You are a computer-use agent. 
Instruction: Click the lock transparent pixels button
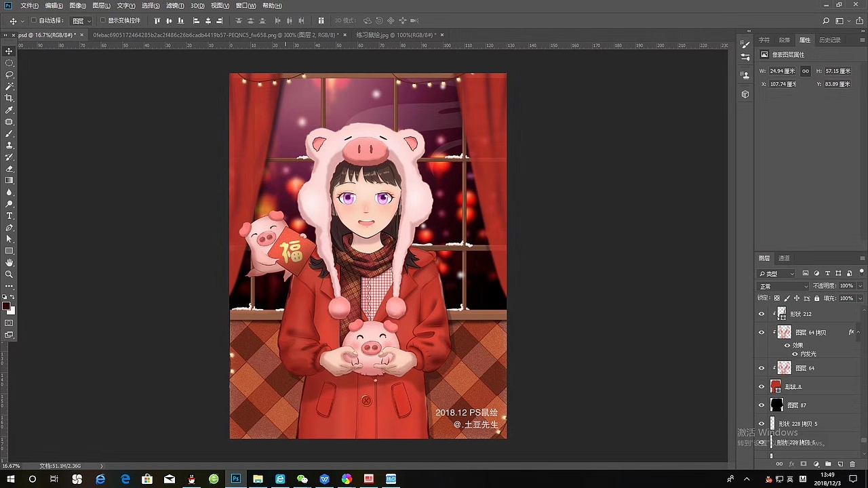click(x=776, y=298)
